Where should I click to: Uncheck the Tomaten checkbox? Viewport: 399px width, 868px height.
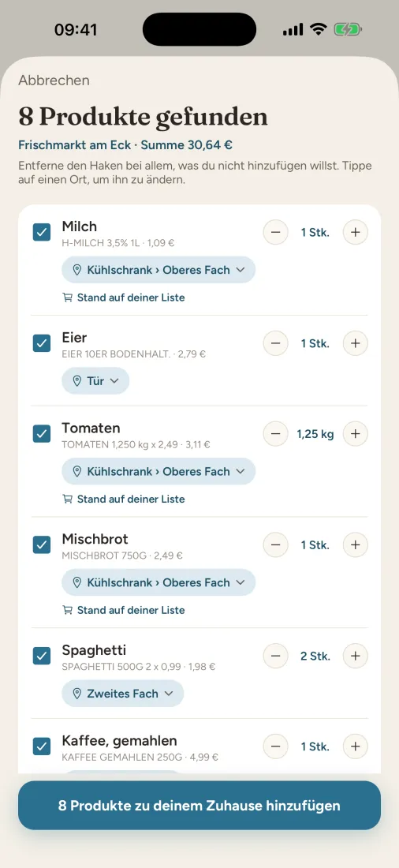42,434
